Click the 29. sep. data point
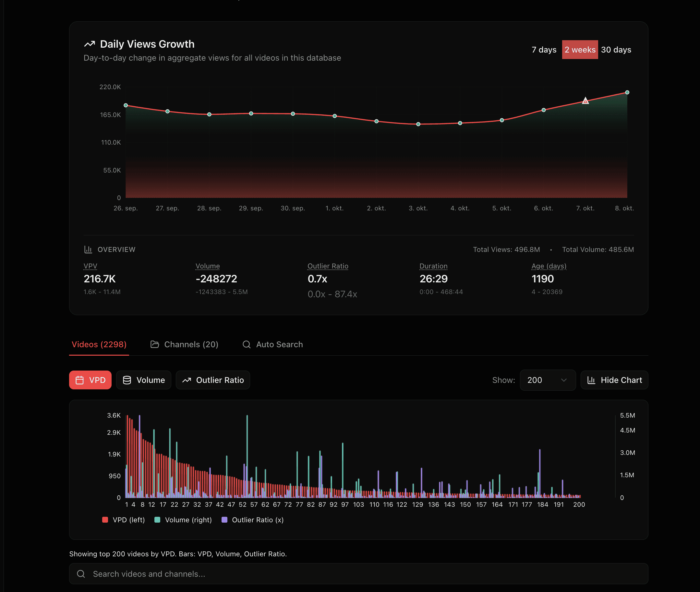Viewport: 700px width, 592px height. (251, 113)
